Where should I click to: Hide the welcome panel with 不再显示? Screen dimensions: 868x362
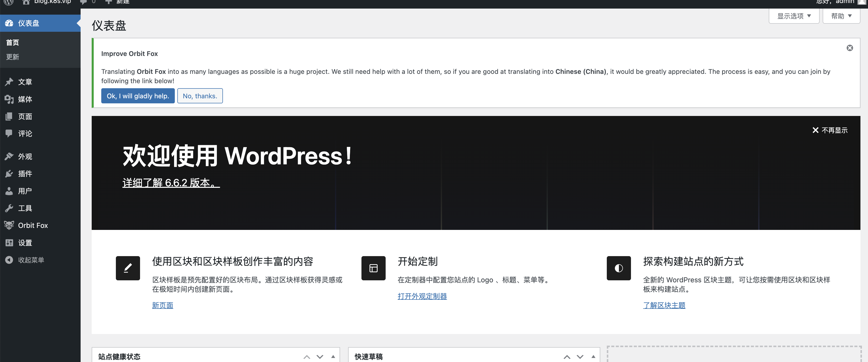coord(830,130)
